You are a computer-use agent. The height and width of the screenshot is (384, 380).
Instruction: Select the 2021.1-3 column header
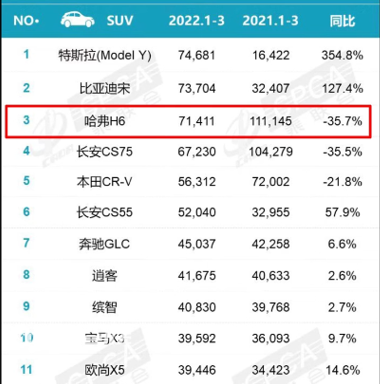(x=270, y=21)
